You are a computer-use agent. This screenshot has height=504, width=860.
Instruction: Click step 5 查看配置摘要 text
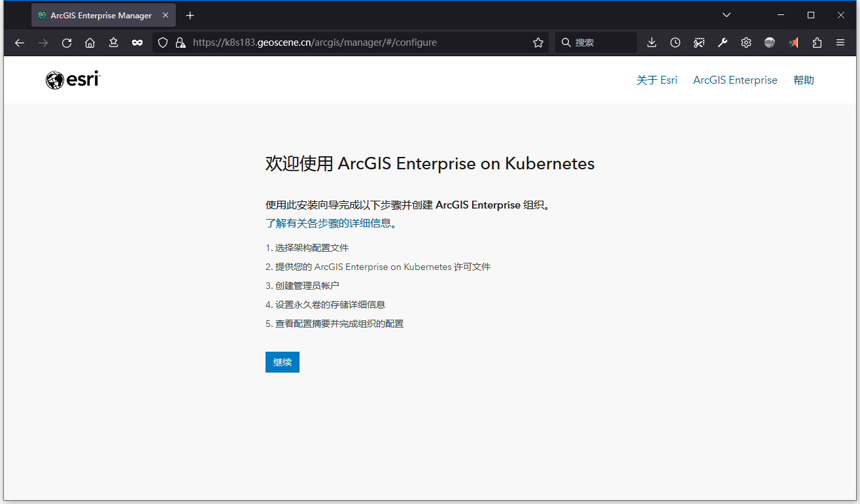point(335,324)
